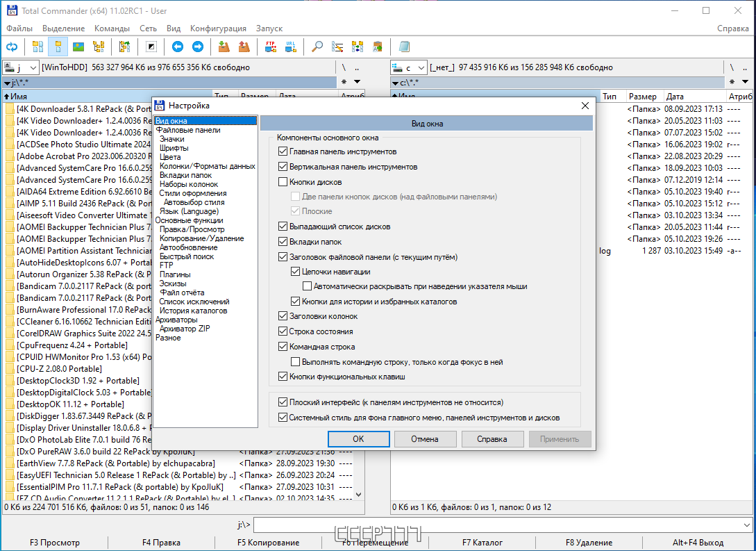
Task: Open the FTP connect icon
Action: [271, 47]
